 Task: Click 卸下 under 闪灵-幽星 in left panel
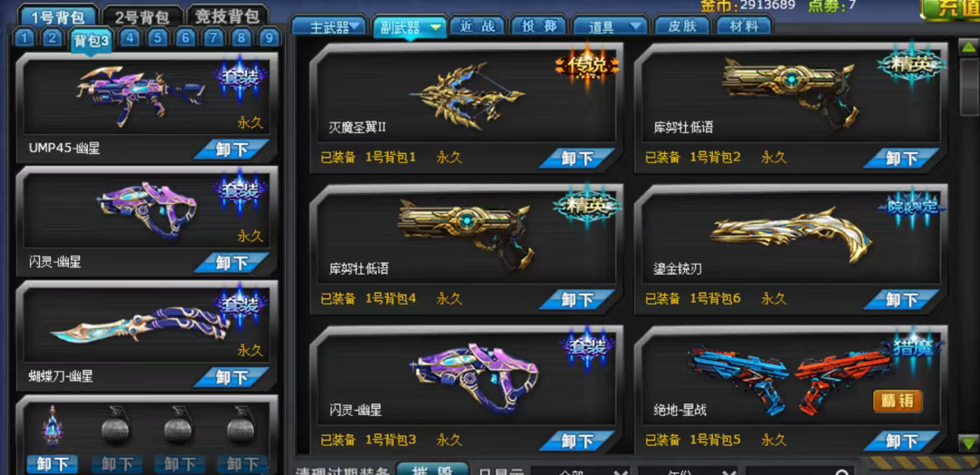(231, 263)
